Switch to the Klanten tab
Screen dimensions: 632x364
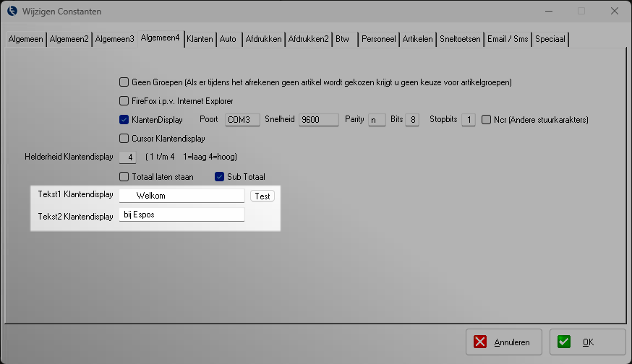200,39
